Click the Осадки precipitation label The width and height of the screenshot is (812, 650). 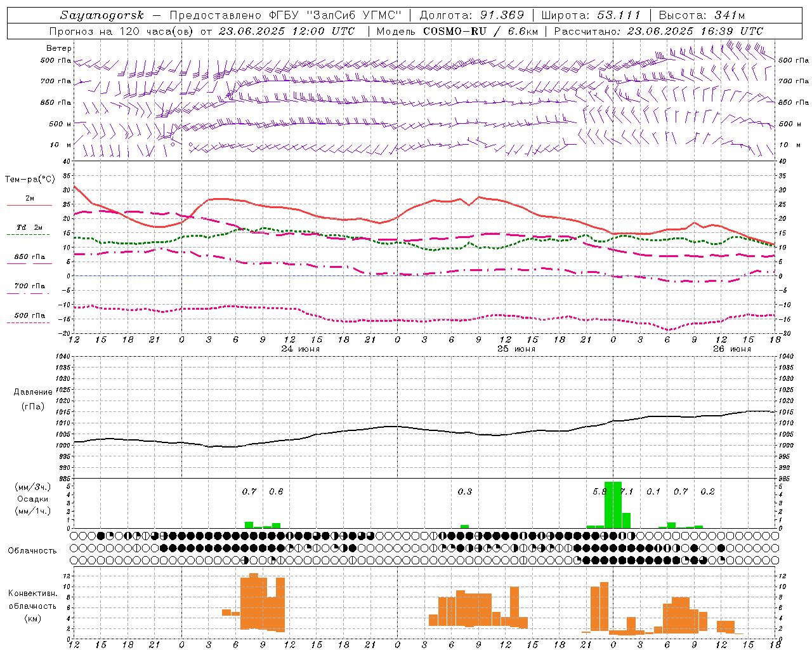33,499
